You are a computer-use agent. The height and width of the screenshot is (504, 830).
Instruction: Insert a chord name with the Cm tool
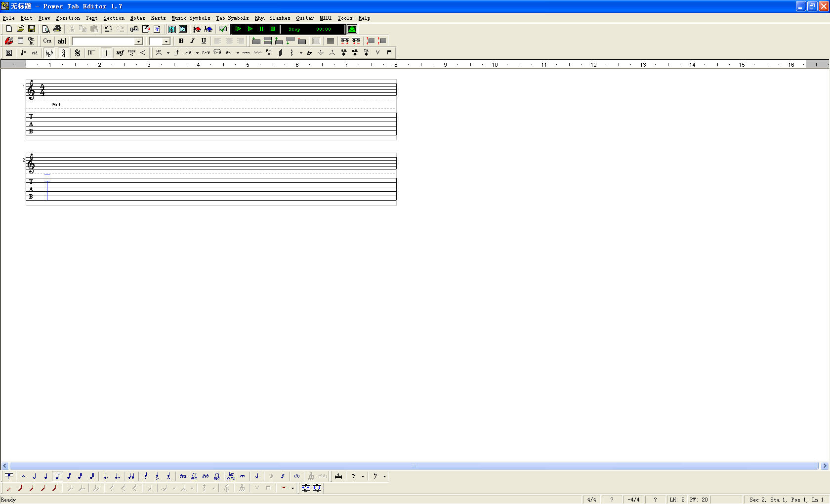pyautogui.click(x=47, y=41)
